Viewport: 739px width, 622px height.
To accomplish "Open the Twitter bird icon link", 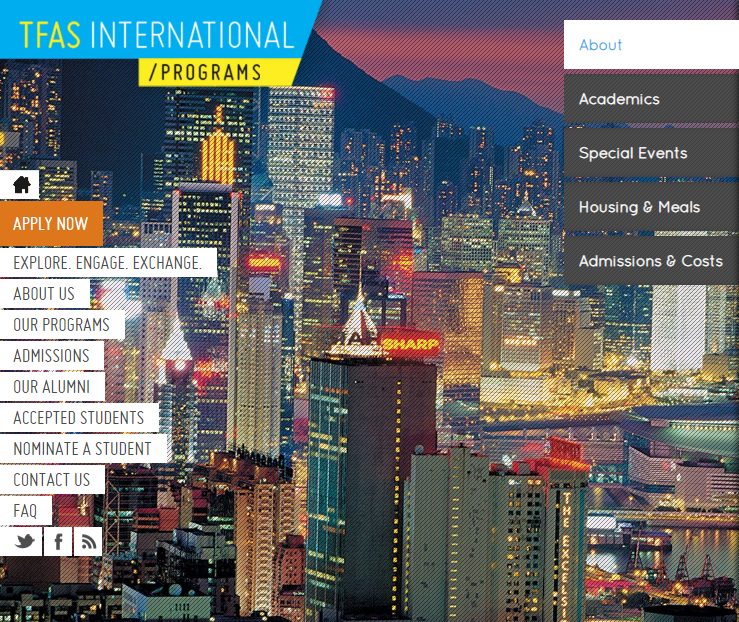I will coord(21,541).
